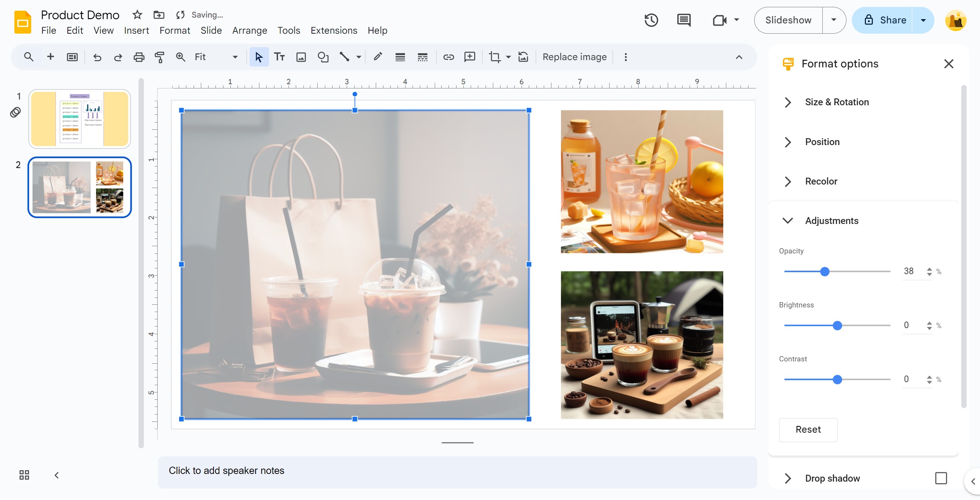Click the Slideshow button
Viewport: 980px width, 500px height.
[x=788, y=20]
